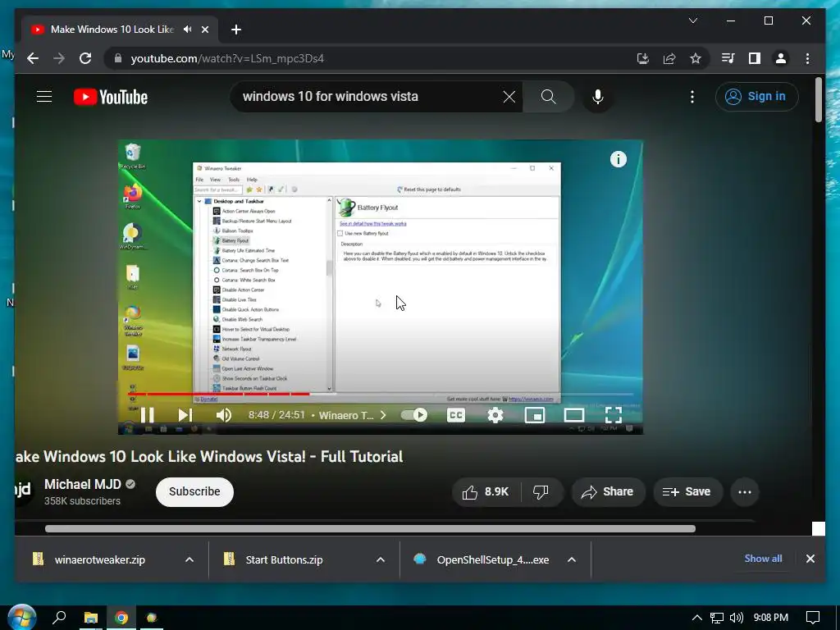Share this page from the address bar
This screenshot has width=840, height=630.
(669, 58)
